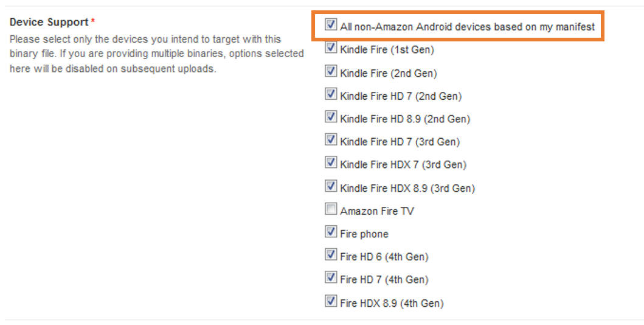This screenshot has width=644, height=325.
Task: Toggle the Fire HD 7 (4th Gen) checkbox
Action: [x=331, y=278]
